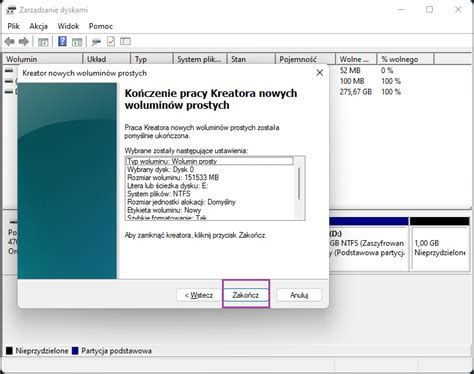Click the 100 MB free space cell
474x374 pixels.
352,81
